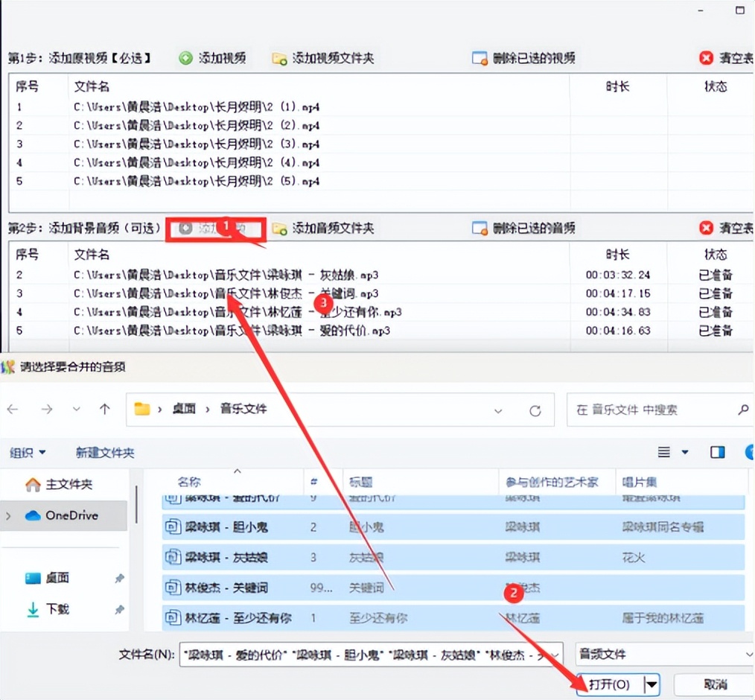Click Delete Selected Audio (删除已选的音频) icon

480,228
